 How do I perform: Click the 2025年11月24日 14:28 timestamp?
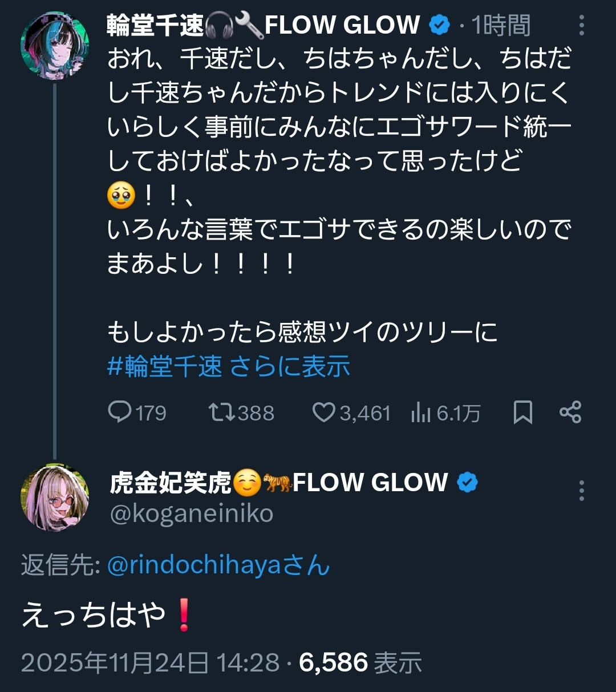point(150,662)
